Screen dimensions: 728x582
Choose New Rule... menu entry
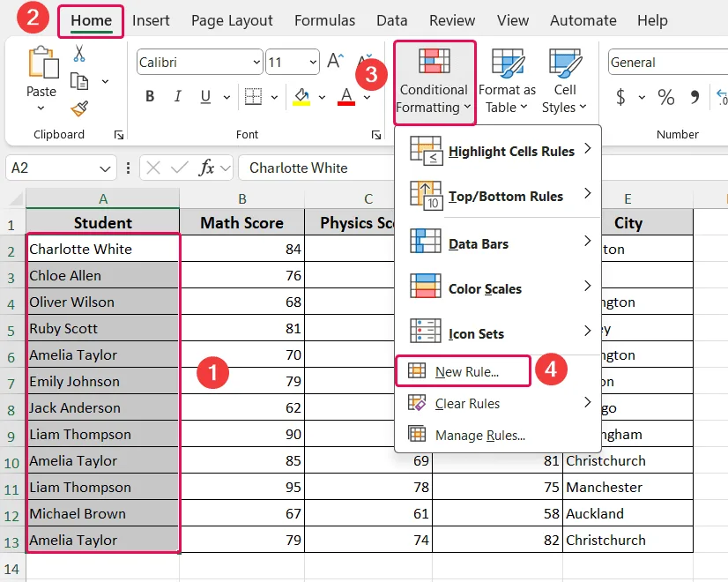tap(463, 371)
